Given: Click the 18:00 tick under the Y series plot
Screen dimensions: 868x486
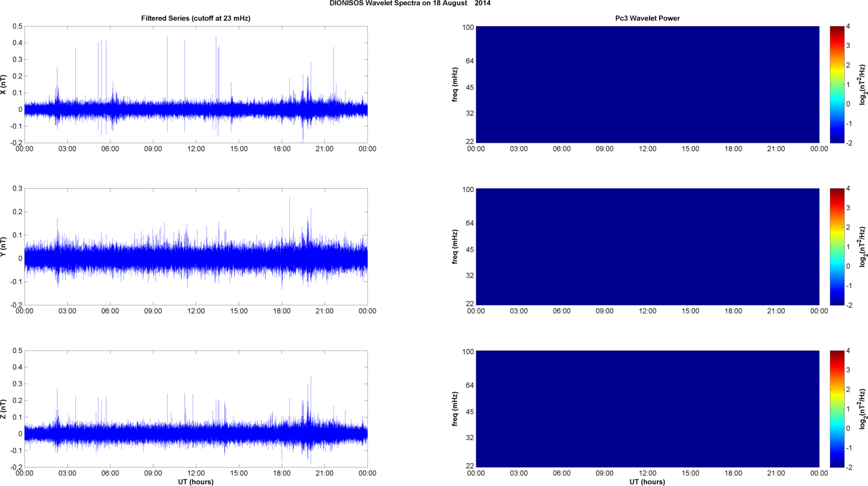Looking at the screenshot, I should 282,311.
